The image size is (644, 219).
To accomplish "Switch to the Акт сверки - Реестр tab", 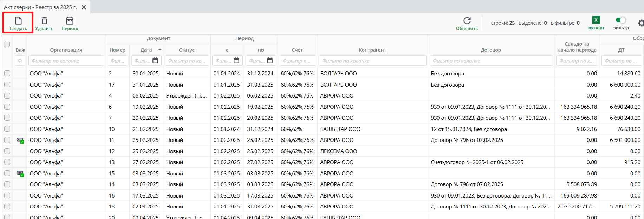I will point(40,7).
